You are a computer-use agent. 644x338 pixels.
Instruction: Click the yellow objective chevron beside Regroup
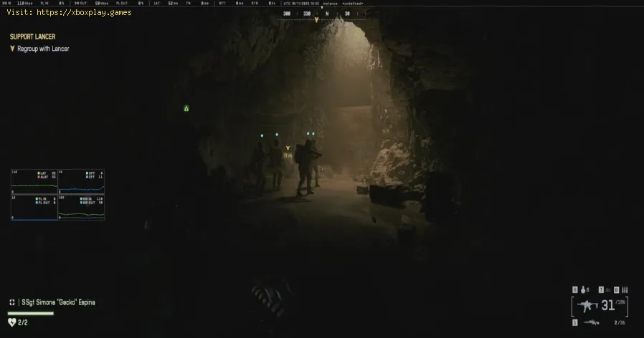12,49
